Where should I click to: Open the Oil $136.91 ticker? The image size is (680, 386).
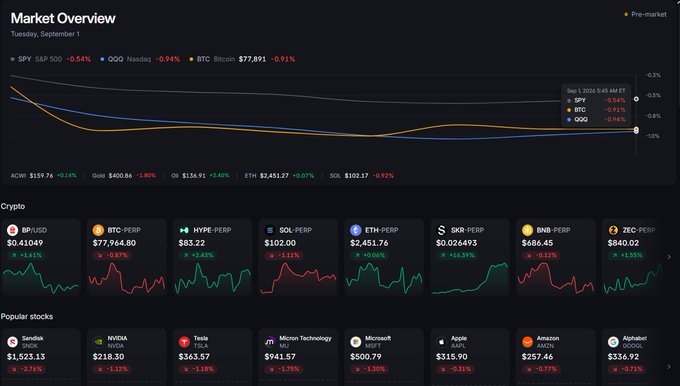(x=200, y=176)
